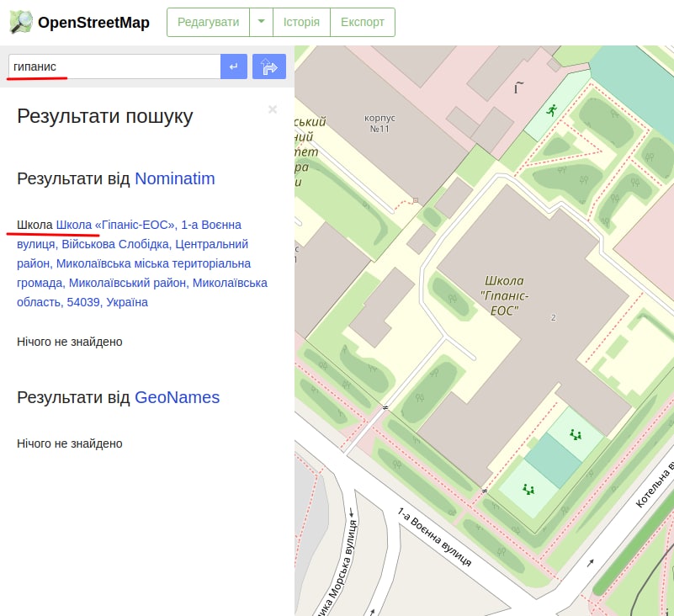This screenshot has width=674, height=616.
Task: Click the GeoNames "Нічого не знайдено" message
Action: 70,443
